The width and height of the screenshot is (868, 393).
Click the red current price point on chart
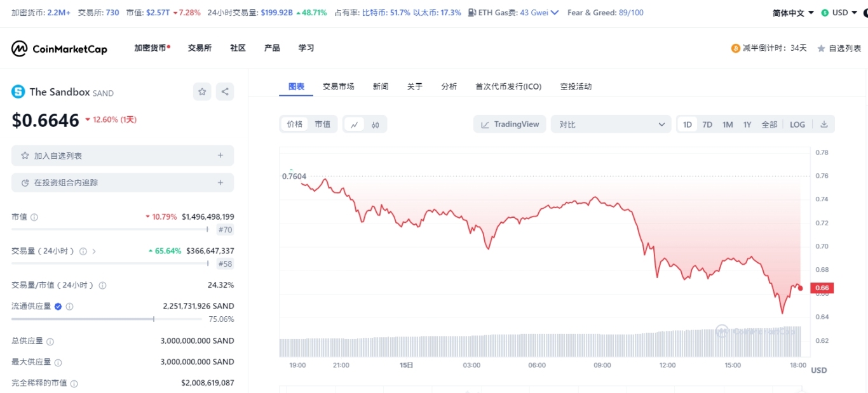pyautogui.click(x=801, y=288)
